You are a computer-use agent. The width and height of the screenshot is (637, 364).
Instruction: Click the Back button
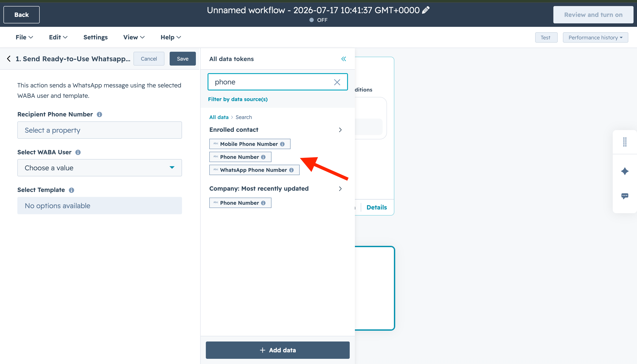[x=21, y=15]
